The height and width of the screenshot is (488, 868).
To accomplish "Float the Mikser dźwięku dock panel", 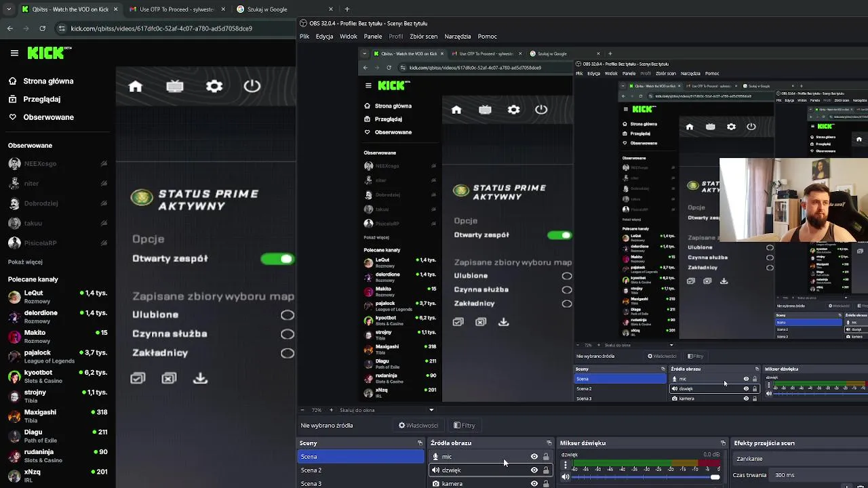I will tap(723, 443).
